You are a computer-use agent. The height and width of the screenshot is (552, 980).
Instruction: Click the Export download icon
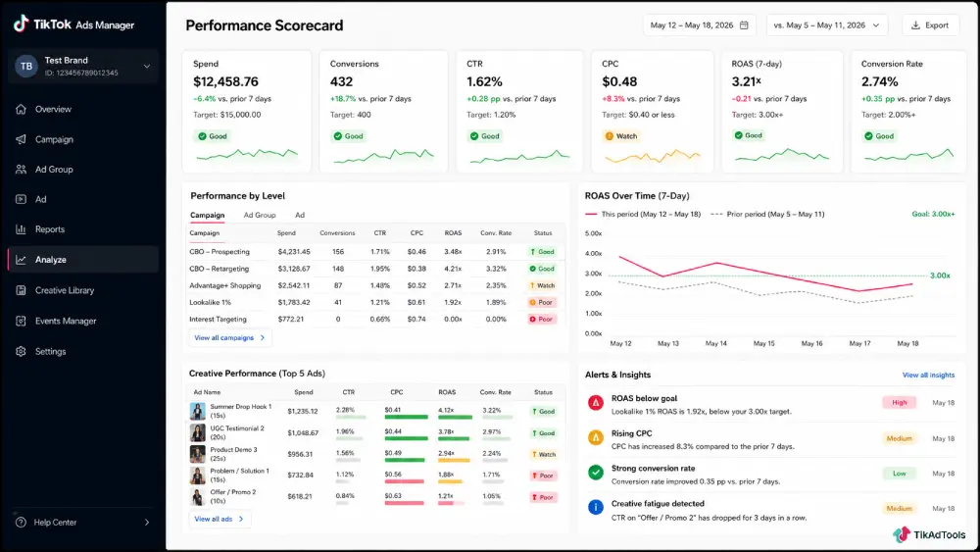(x=915, y=25)
